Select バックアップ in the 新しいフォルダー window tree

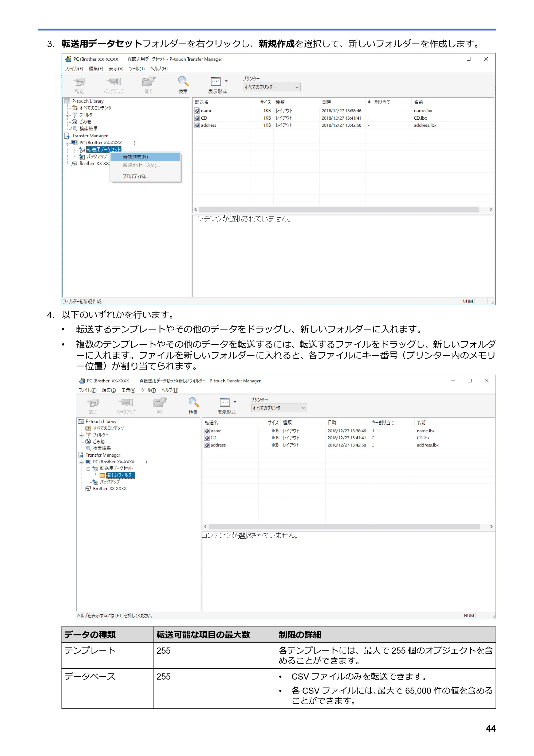[x=110, y=482]
